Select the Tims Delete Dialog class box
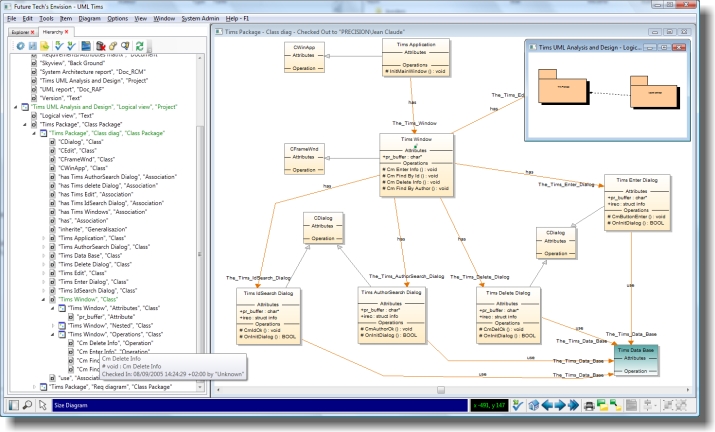 [508, 315]
